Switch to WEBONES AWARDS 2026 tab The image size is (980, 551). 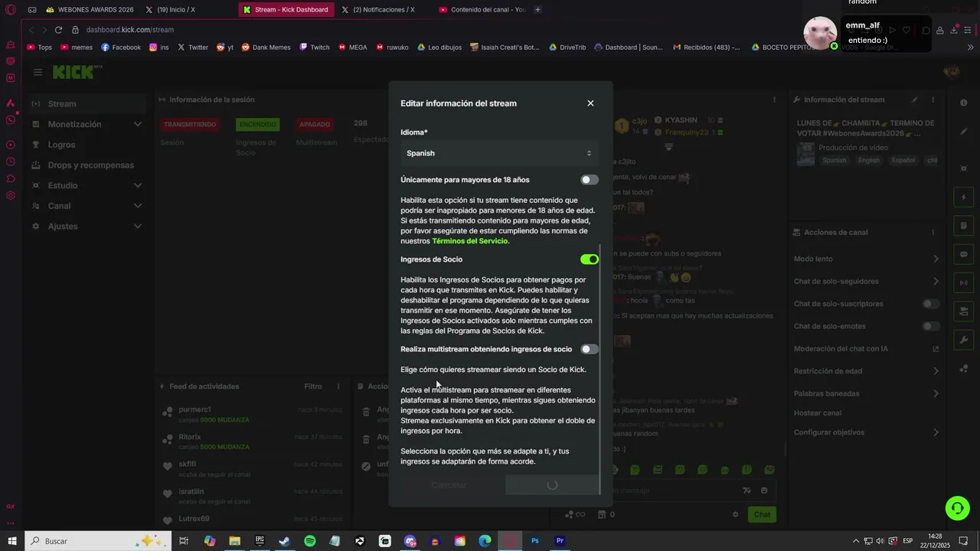tap(89, 9)
